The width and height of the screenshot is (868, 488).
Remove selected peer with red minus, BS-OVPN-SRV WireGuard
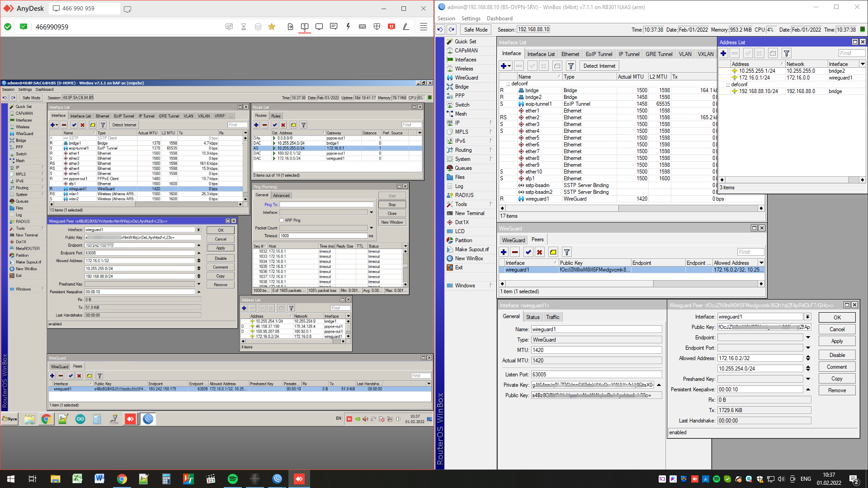point(515,252)
